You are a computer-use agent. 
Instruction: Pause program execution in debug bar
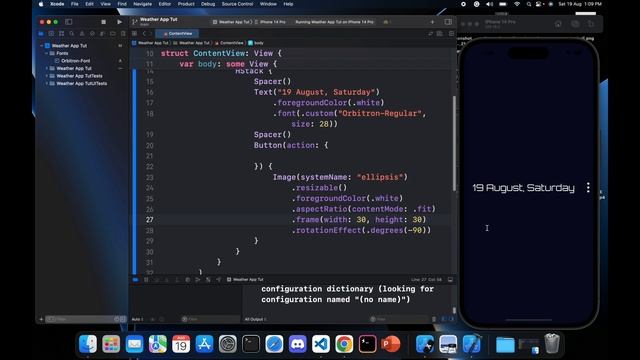click(x=146, y=280)
